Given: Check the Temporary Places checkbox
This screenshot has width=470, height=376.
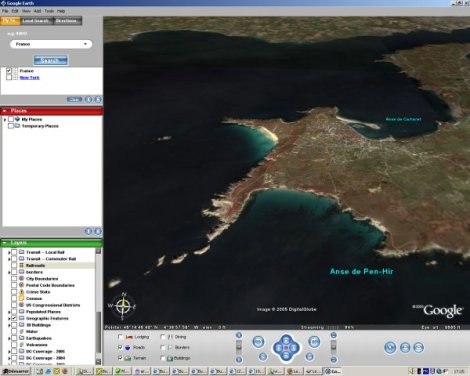Looking at the screenshot, I should tap(11, 126).
